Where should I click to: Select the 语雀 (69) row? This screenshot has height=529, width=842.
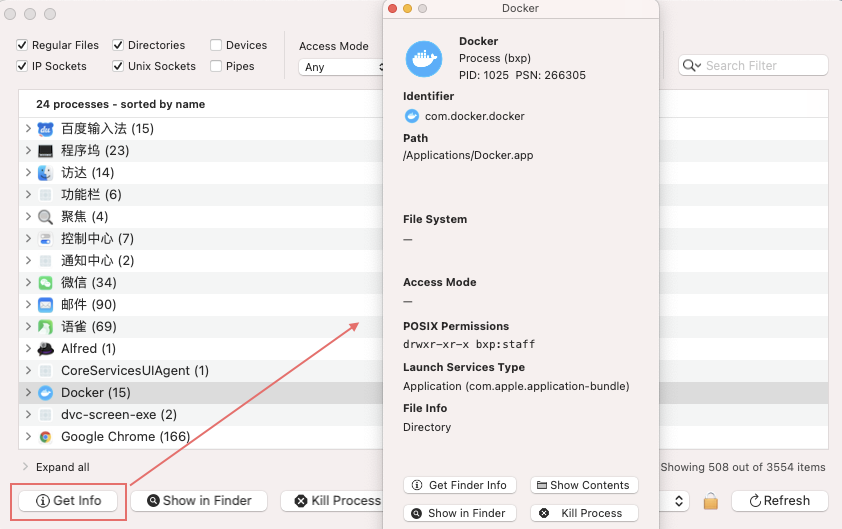click(201, 327)
